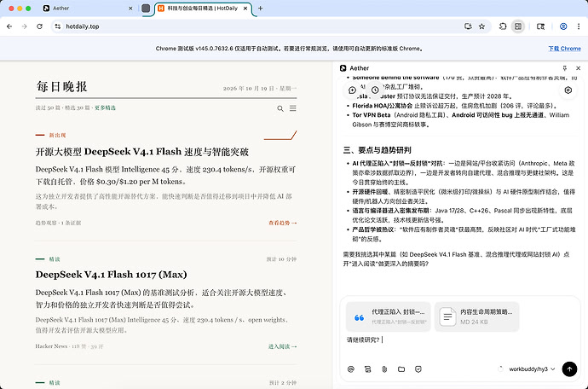Image resolution: width=588 pixels, height=389 pixels.
Task: Click the site info icon in address bar
Action: click(57, 26)
